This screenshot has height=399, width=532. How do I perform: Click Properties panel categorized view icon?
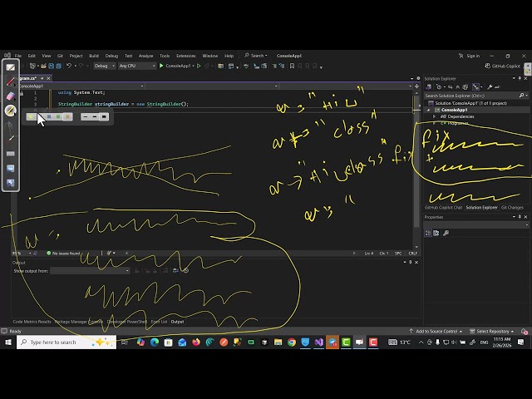tap(428, 233)
